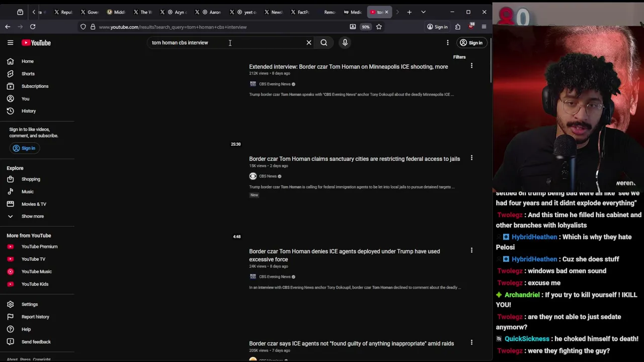
Task: Open options menu for Extended interview video
Action: [471, 66]
